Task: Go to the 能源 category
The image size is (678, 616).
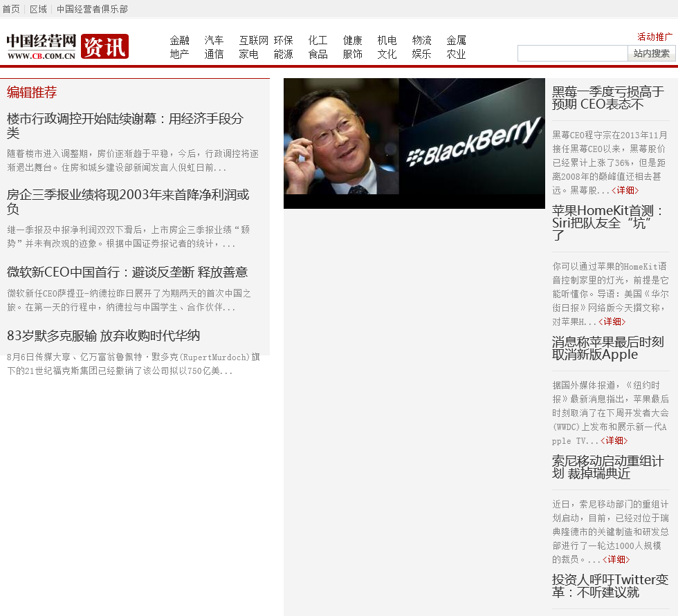Action: pyautogui.click(x=283, y=54)
